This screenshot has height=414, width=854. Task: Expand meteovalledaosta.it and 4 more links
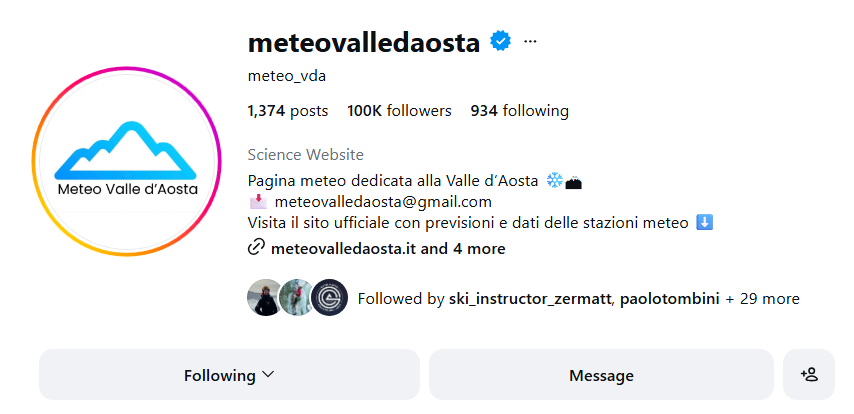tap(388, 248)
